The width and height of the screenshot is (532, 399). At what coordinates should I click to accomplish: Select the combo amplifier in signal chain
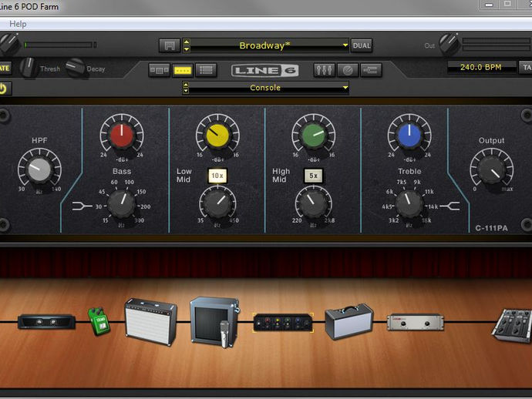tap(150, 322)
